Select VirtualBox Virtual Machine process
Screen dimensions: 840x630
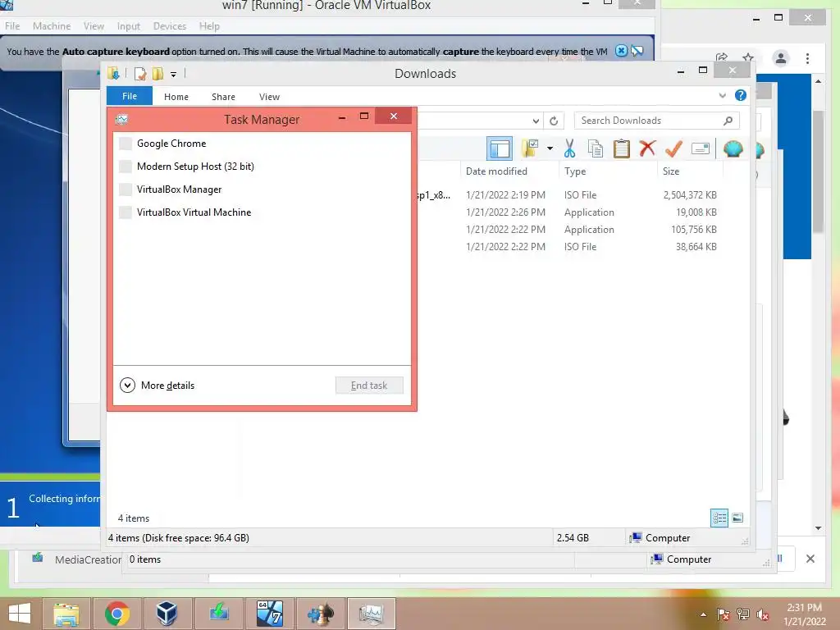coord(262,212)
